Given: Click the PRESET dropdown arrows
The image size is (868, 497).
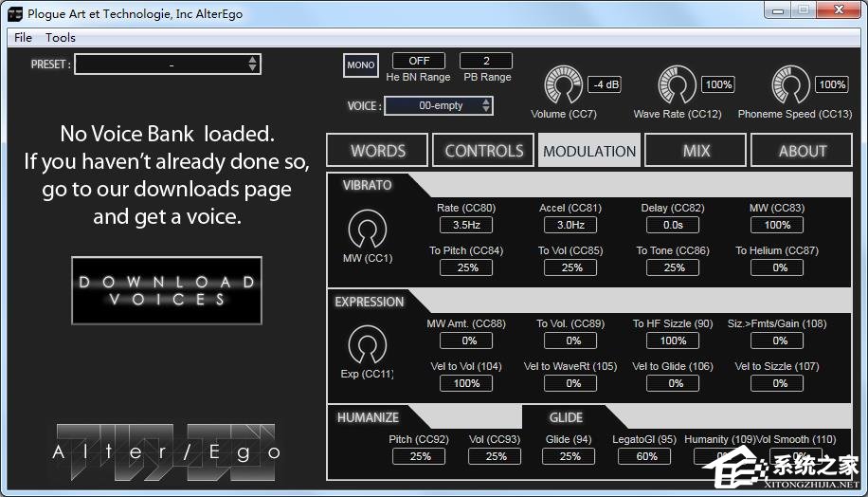Looking at the screenshot, I should (252, 64).
